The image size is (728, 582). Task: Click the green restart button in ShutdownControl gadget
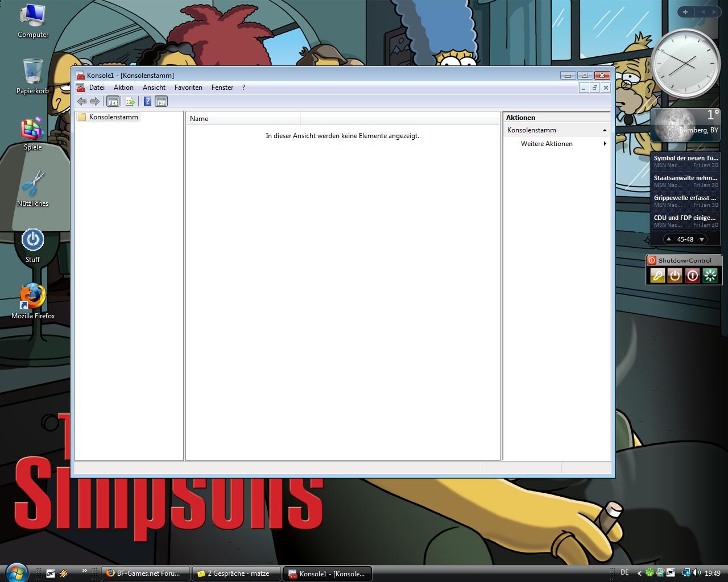(x=710, y=276)
